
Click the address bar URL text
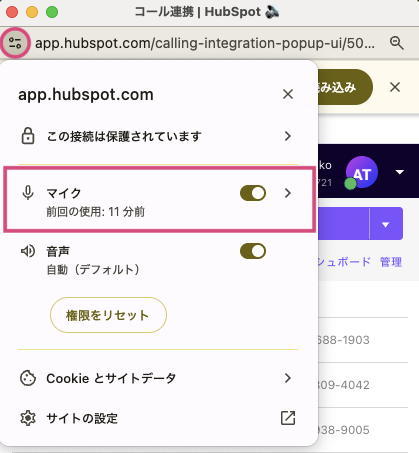click(205, 43)
